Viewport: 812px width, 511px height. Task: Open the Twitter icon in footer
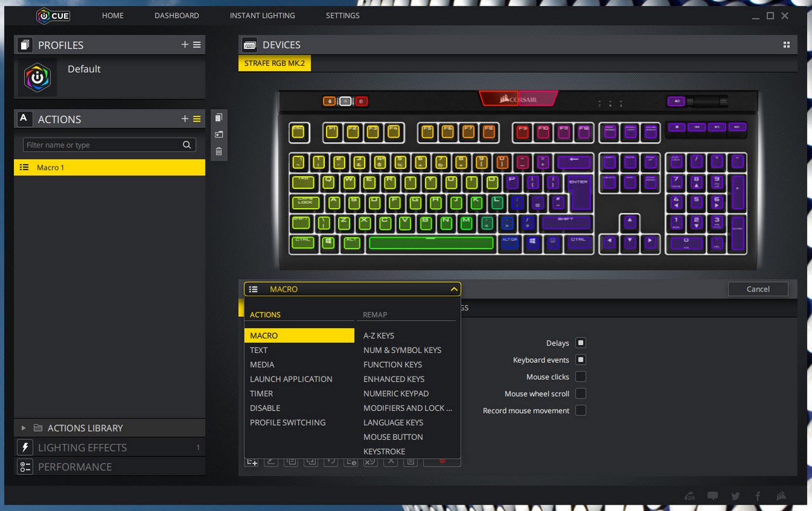pos(735,496)
